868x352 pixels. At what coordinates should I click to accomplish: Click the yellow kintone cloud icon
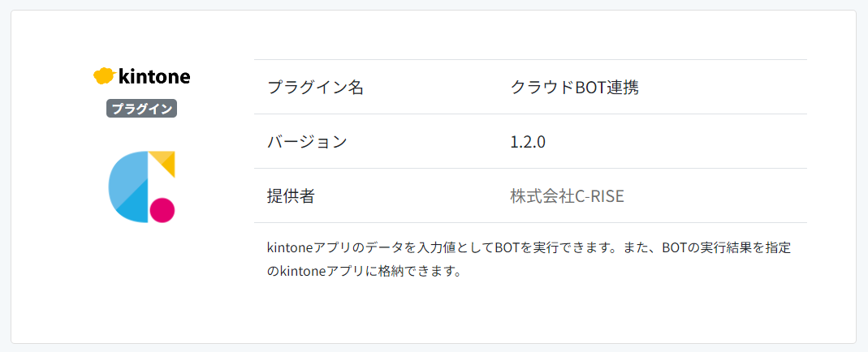[x=103, y=76]
